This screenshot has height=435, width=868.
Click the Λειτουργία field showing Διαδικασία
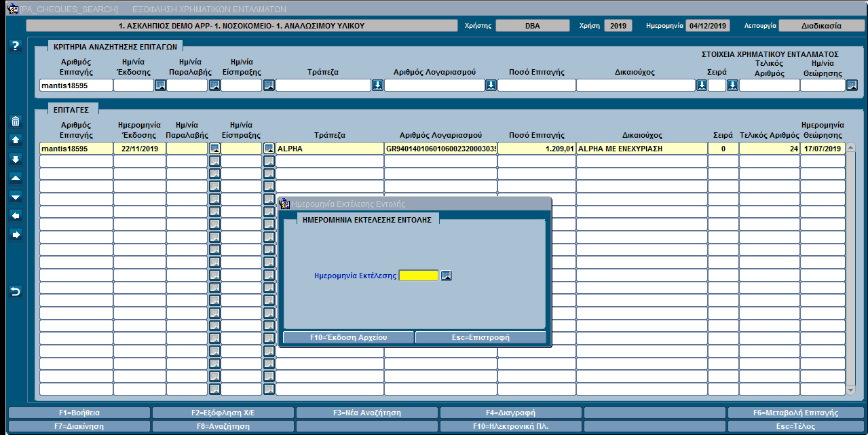pos(821,26)
